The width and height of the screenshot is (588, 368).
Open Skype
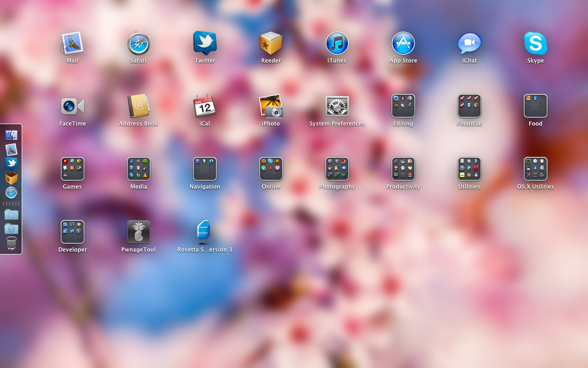[x=536, y=43]
